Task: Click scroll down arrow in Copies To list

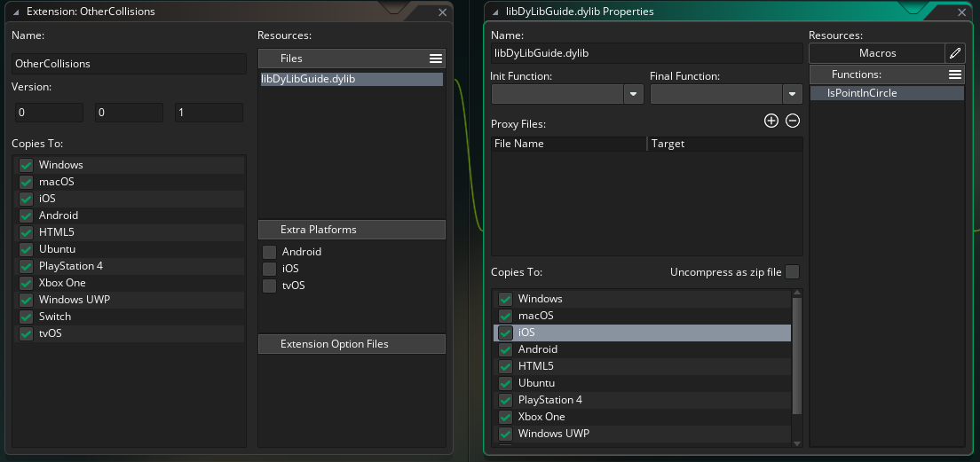Action: [x=797, y=443]
